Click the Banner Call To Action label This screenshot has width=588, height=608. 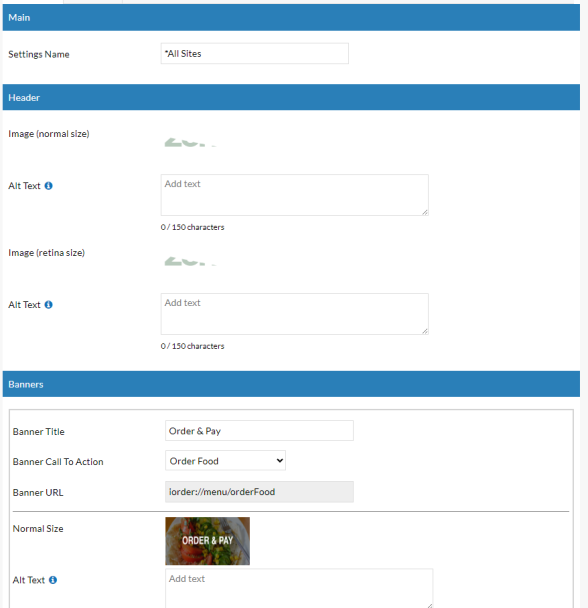(58, 462)
